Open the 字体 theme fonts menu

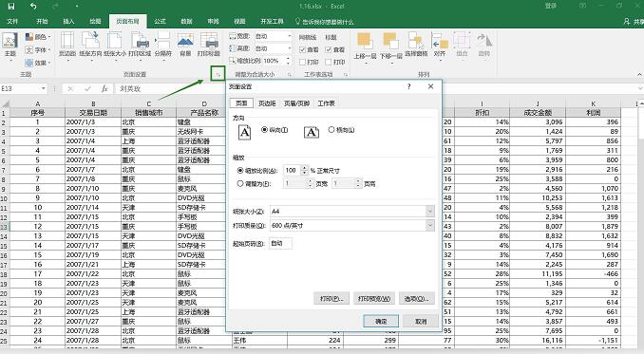coord(38,50)
